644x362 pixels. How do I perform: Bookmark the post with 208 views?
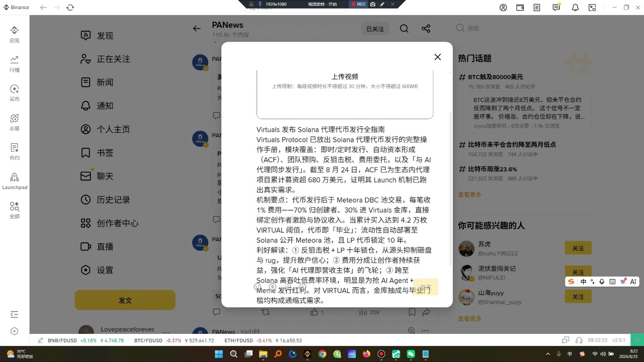point(412,312)
